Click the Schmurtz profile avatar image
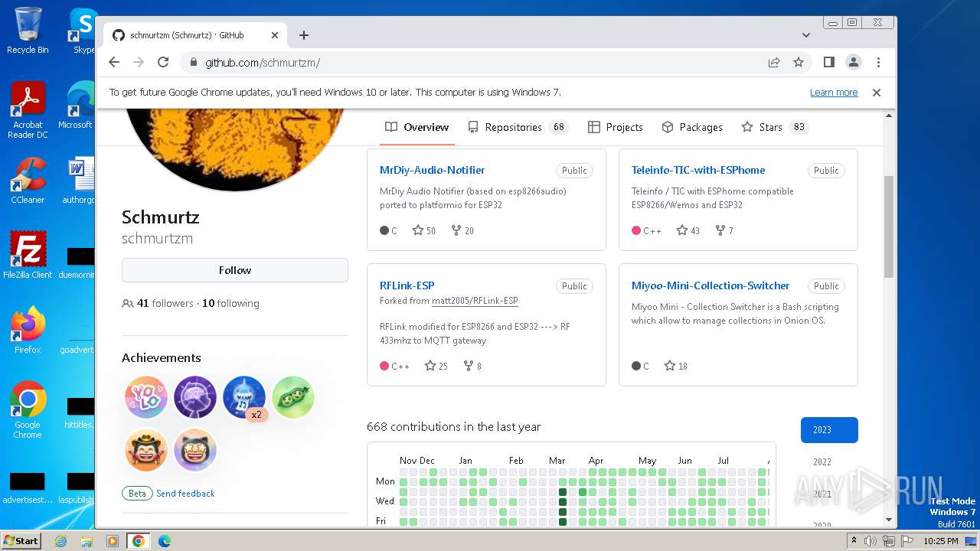The height and width of the screenshot is (551, 980). click(x=235, y=149)
